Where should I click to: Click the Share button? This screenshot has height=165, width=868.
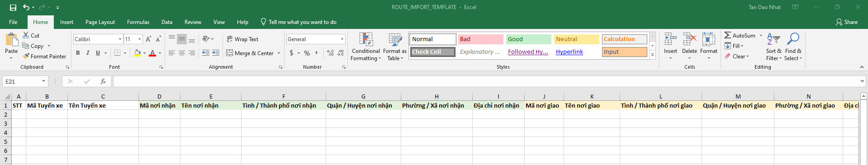coord(847,22)
